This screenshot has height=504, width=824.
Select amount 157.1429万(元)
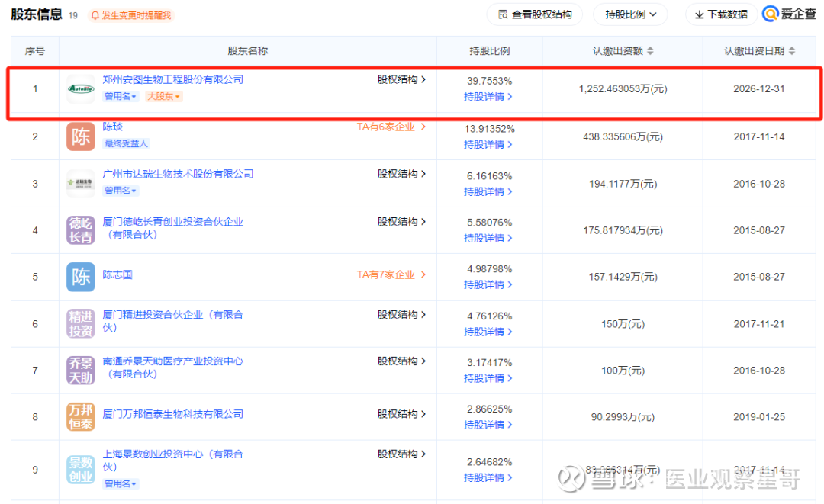pos(623,277)
